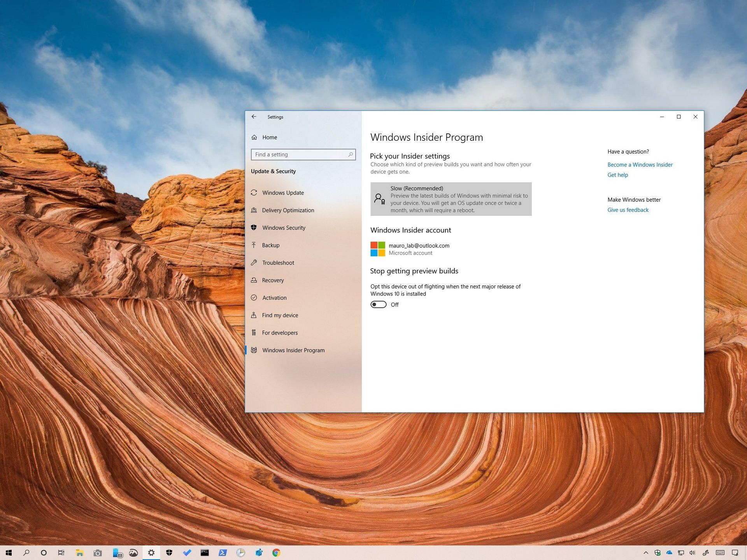Click the Find a setting search box
747x560 pixels.
[303, 154]
